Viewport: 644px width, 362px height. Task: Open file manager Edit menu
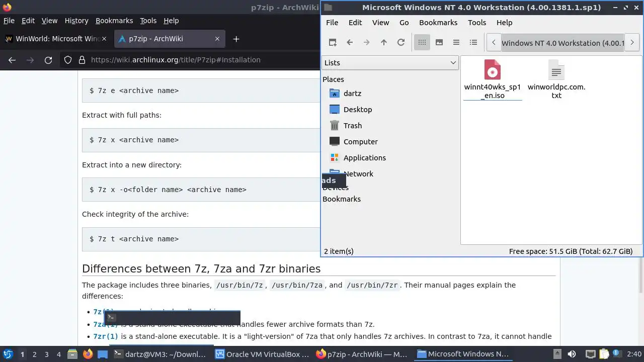click(x=355, y=23)
